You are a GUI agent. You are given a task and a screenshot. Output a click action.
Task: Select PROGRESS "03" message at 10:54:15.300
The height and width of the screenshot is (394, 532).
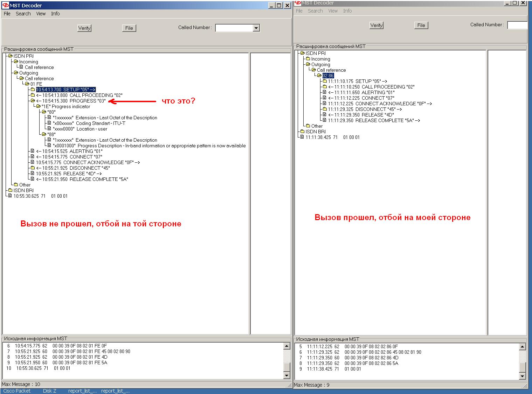pyautogui.click(x=71, y=101)
